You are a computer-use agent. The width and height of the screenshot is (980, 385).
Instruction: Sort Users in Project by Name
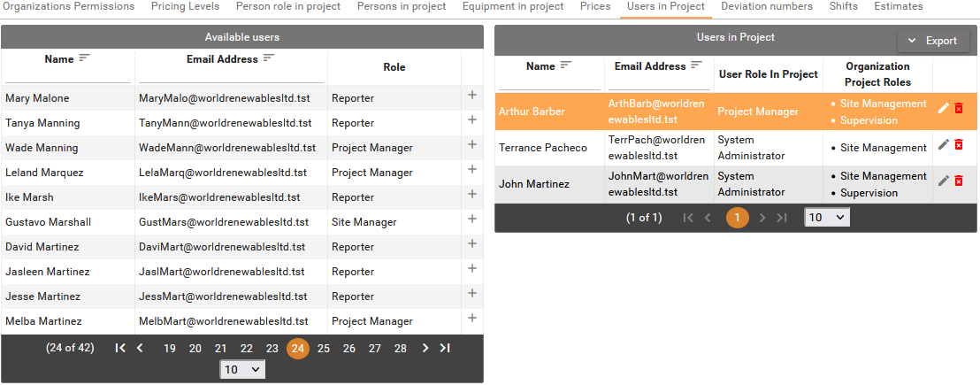click(566, 65)
